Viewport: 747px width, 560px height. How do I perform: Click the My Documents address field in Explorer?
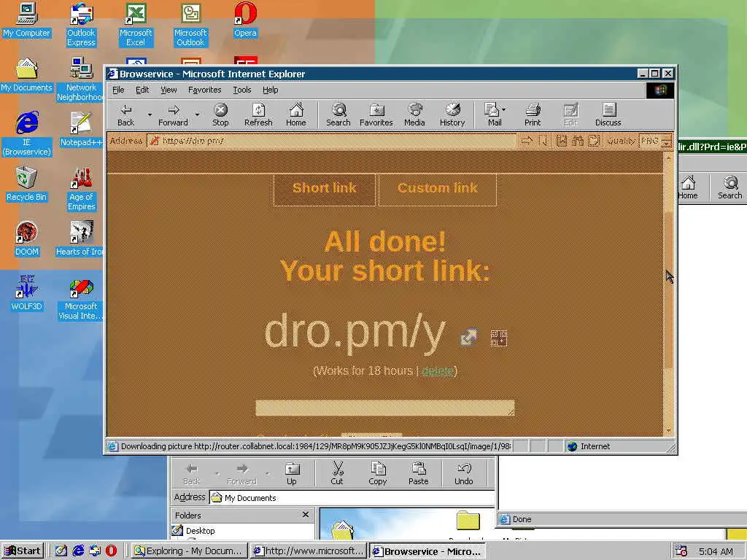[x=352, y=497]
